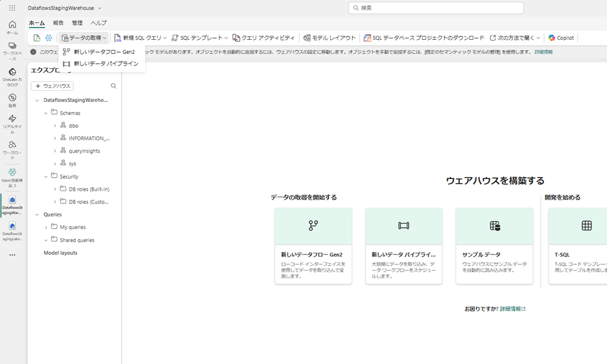Click the 新しいデータフロー Gen2 card

click(313, 246)
